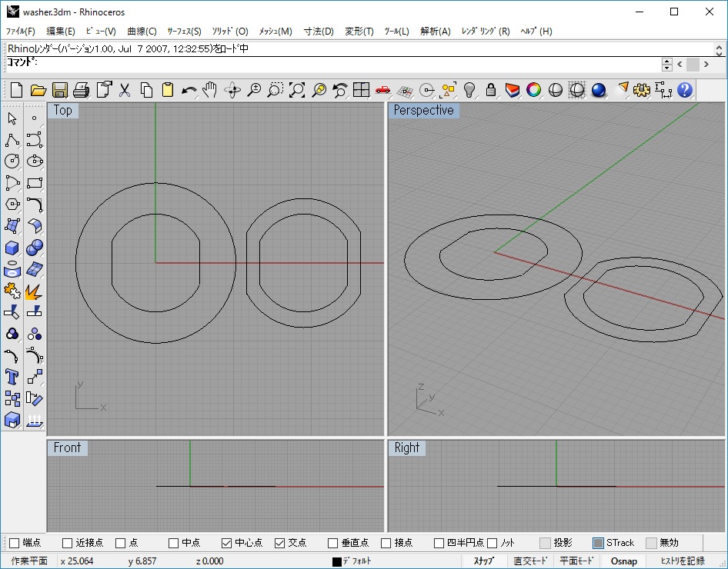This screenshot has height=569, width=728.
Task: Paste from the clipboard icon
Action: click(x=168, y=90)
